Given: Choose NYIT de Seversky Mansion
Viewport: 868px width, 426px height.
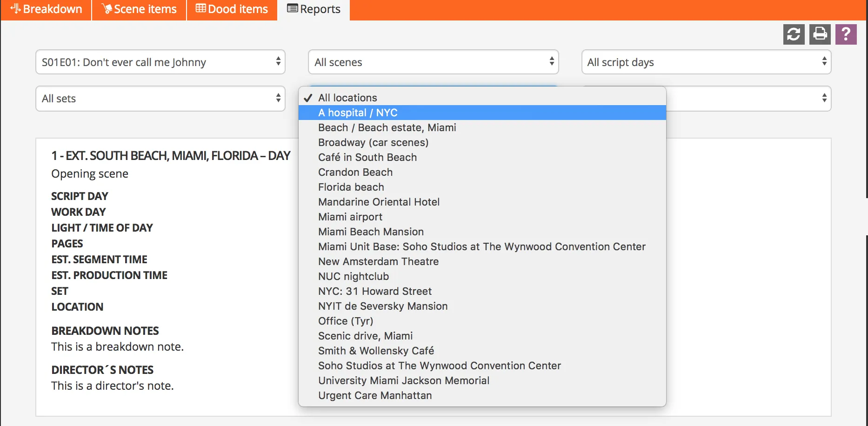Looking at the screenshot, I should [x=482, y=306].
